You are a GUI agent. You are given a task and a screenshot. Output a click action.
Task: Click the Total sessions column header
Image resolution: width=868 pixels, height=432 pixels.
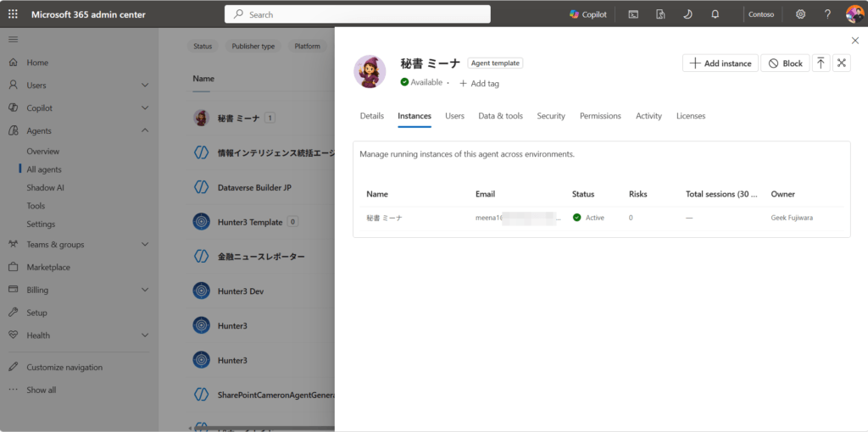click(721, 194)
